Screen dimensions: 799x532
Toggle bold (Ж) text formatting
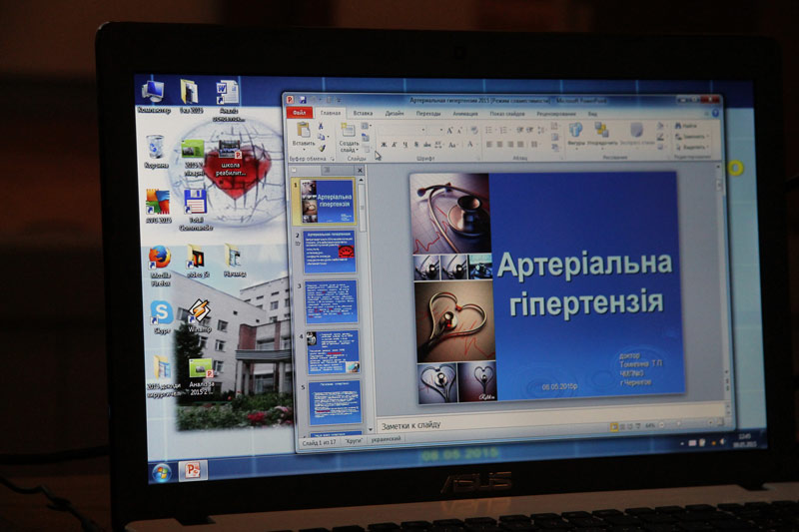click(383, 145)
